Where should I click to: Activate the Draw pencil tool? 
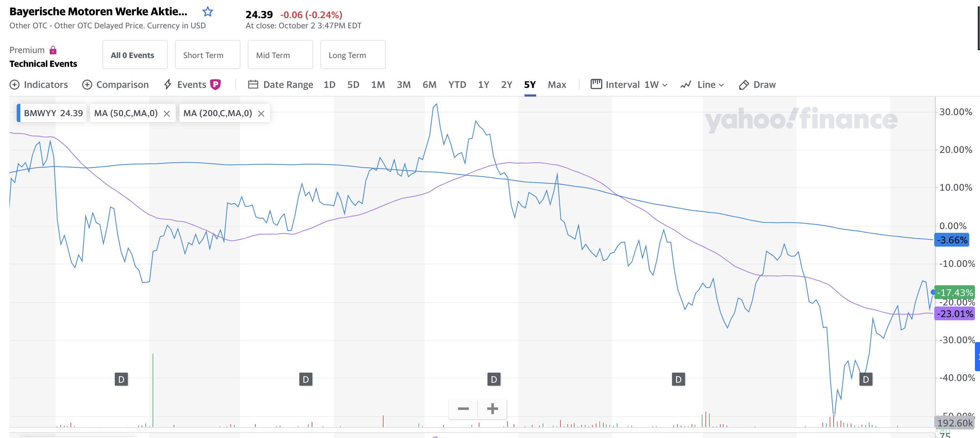pos(744,85)
